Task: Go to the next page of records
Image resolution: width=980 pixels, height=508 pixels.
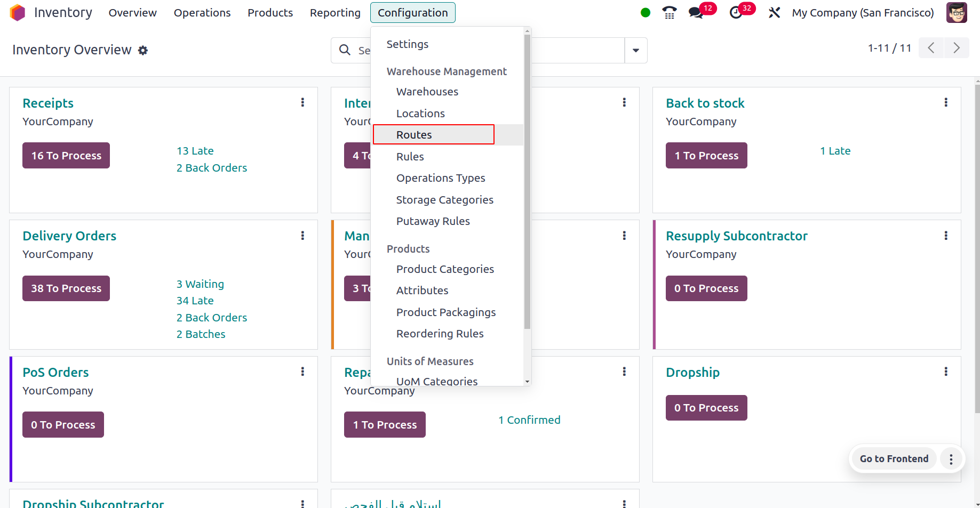Action: coord(957,47)
